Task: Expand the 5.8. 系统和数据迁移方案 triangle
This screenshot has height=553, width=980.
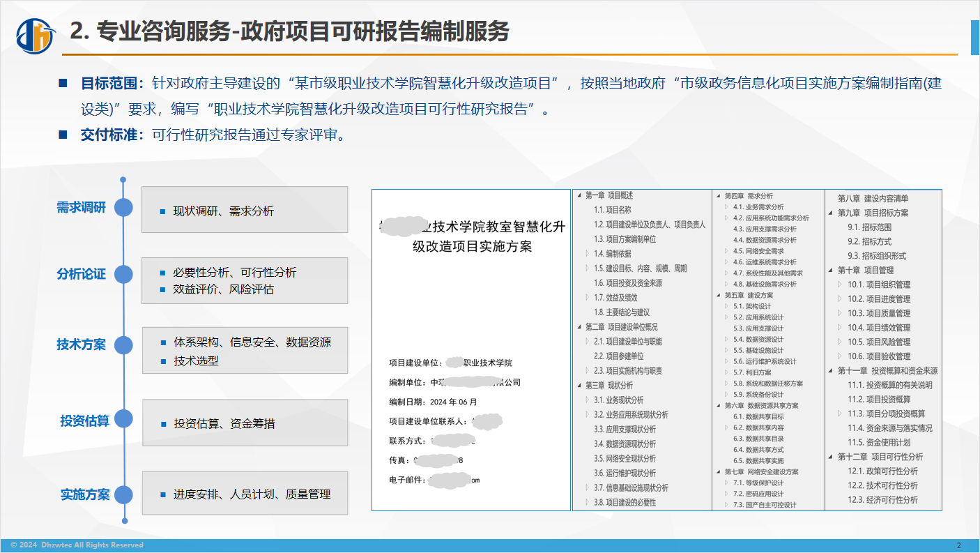Action: tap(727, 384)
